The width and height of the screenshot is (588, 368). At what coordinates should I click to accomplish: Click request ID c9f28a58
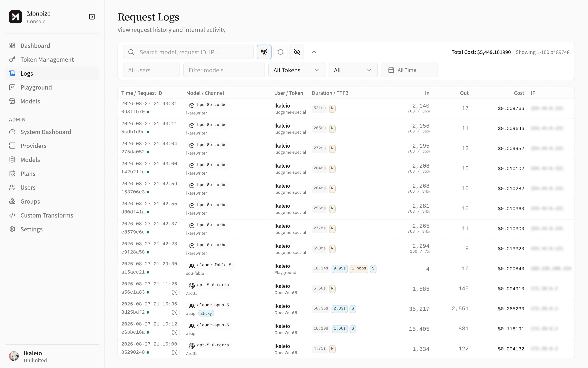click(133, 252)
